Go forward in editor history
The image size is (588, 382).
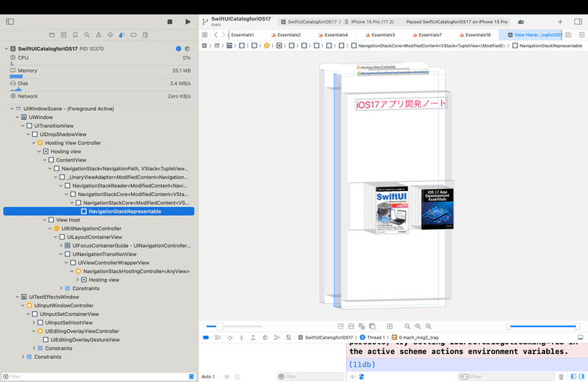point(223,35)
